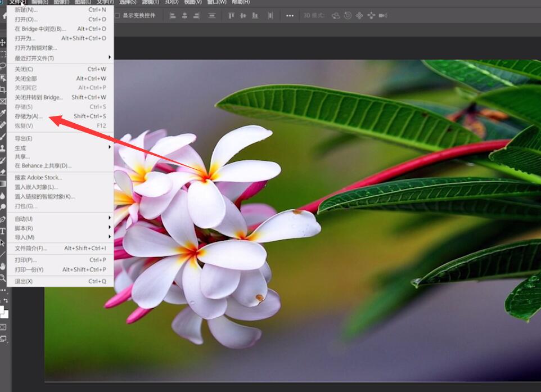
Task: Choose 退出(X) menu entry
Action: 60,282
